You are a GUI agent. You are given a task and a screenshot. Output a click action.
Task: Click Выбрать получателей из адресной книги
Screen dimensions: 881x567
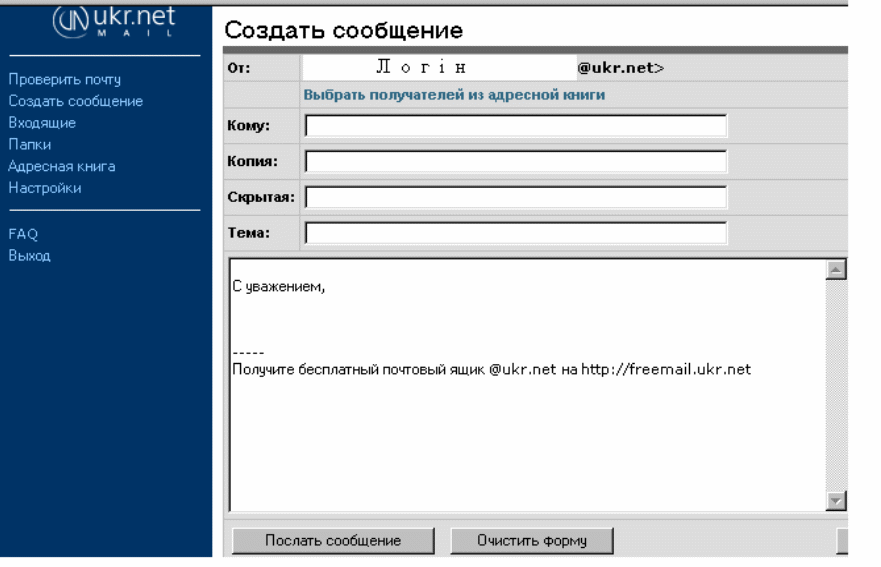454,95
